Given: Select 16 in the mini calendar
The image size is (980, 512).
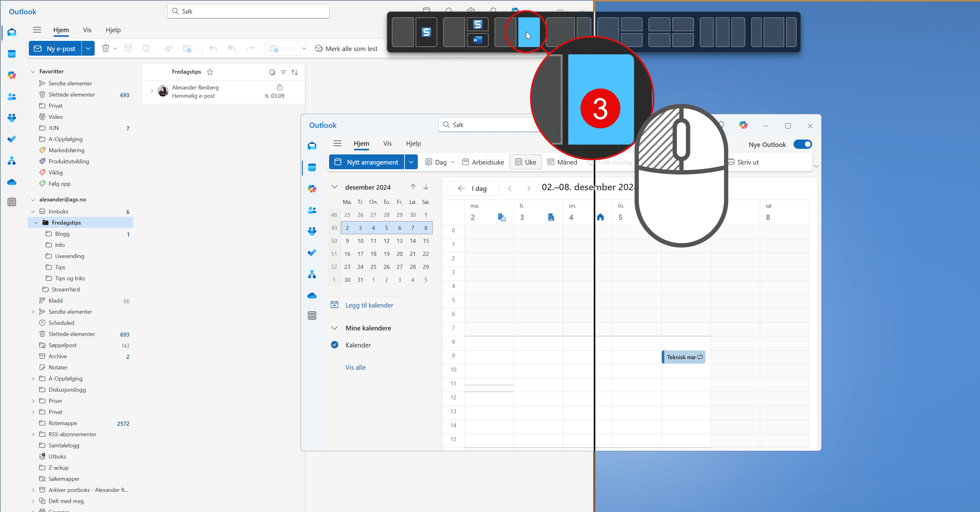Looking at the screenshot, I should click(x=347, y=254).
